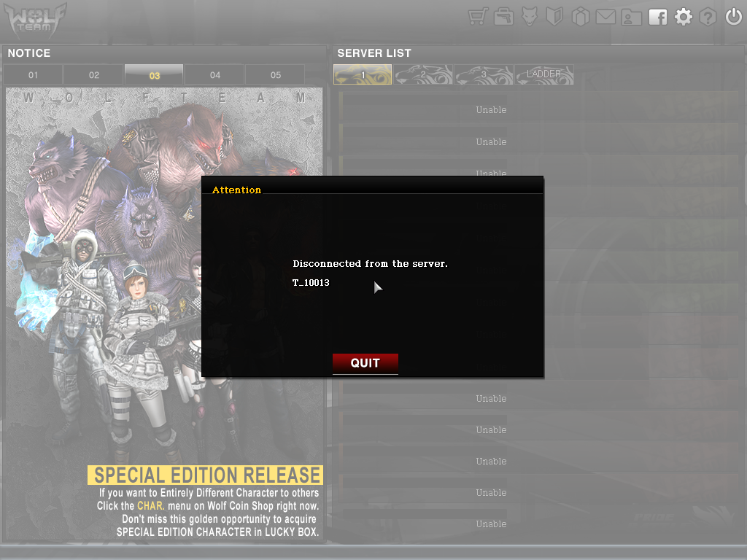Switch to notice tab 01
This screenshot has height=560, width=747.
33,75
